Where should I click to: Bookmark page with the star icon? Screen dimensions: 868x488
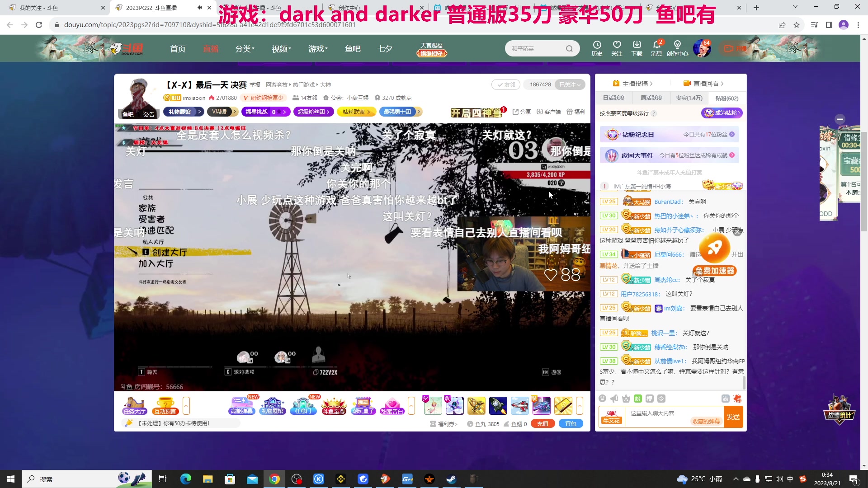click(797, 25)
